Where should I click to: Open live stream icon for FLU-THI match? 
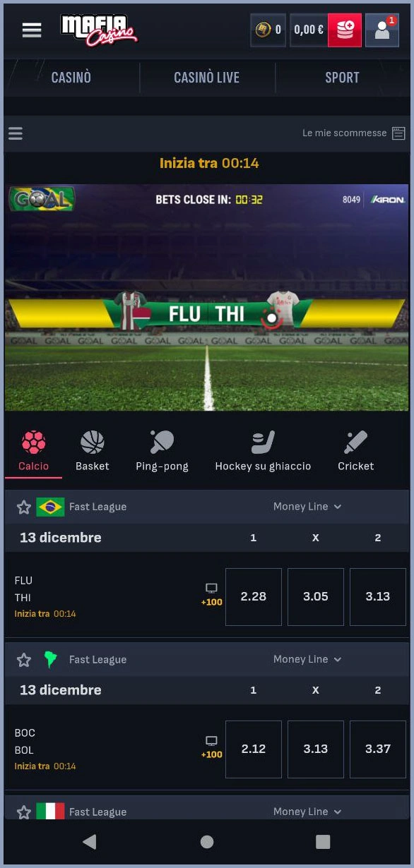coord(211,588)
